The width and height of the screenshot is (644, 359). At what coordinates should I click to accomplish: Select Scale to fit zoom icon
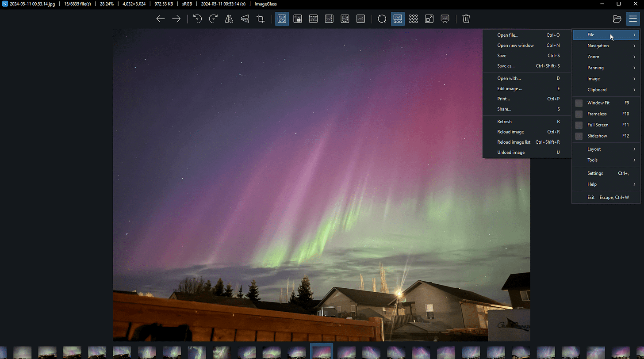[345, 19]
